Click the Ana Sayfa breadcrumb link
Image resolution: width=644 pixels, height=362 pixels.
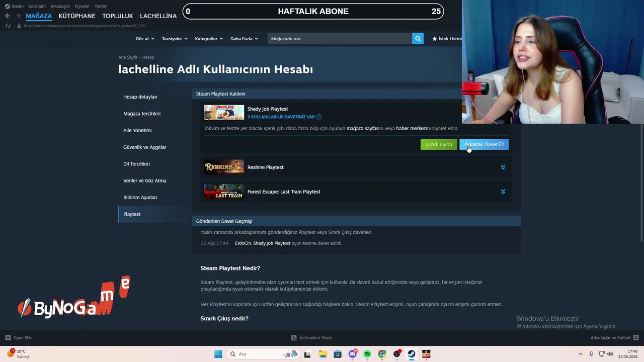[x=128, y=57]
